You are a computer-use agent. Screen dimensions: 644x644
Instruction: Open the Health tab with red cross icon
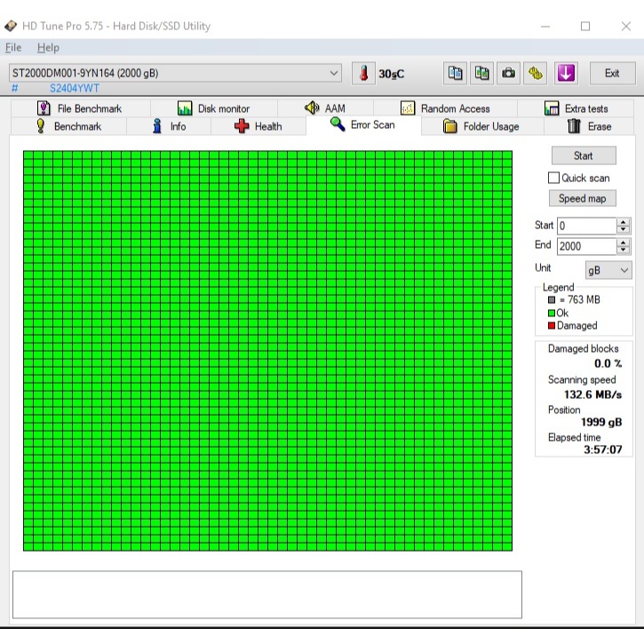258,126
